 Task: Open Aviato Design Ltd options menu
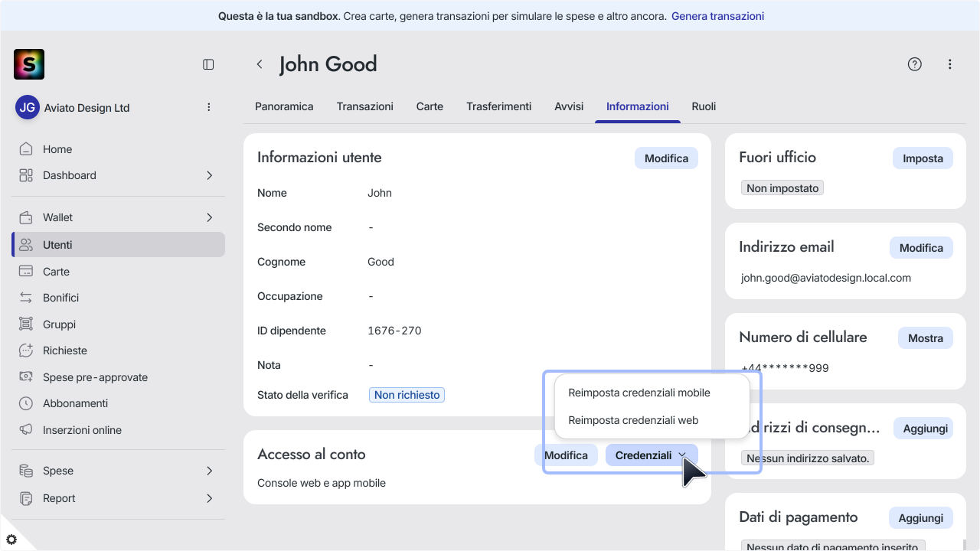pyautogui.click(x=209, y=107)
